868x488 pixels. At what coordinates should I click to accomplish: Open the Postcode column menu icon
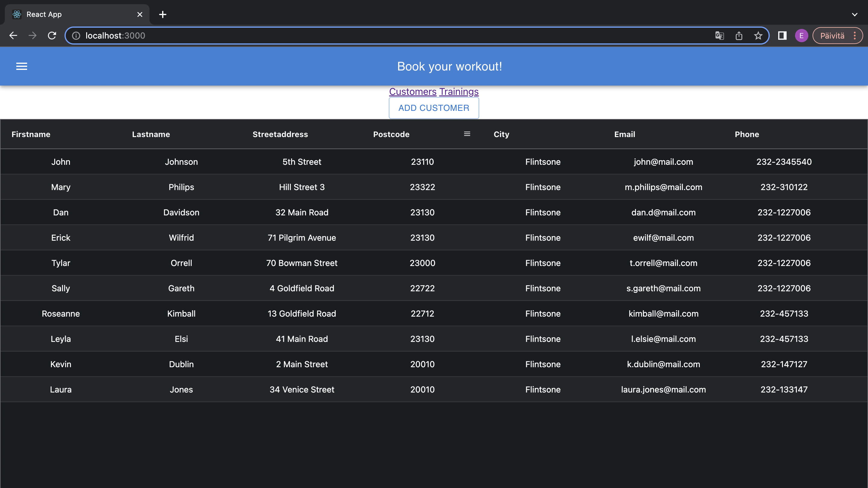click(x=467, y=134)
